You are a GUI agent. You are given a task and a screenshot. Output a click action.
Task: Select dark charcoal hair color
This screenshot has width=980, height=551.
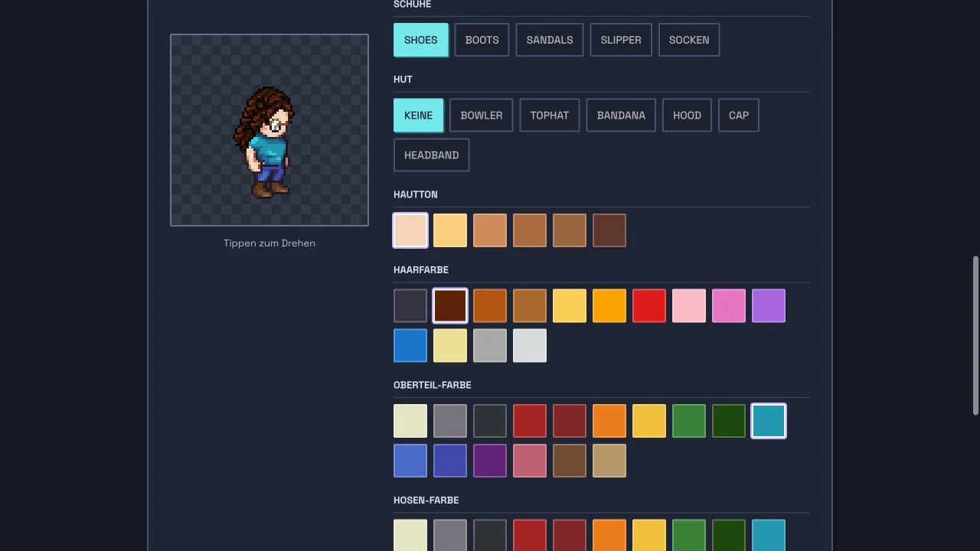[x=410, y=306]
